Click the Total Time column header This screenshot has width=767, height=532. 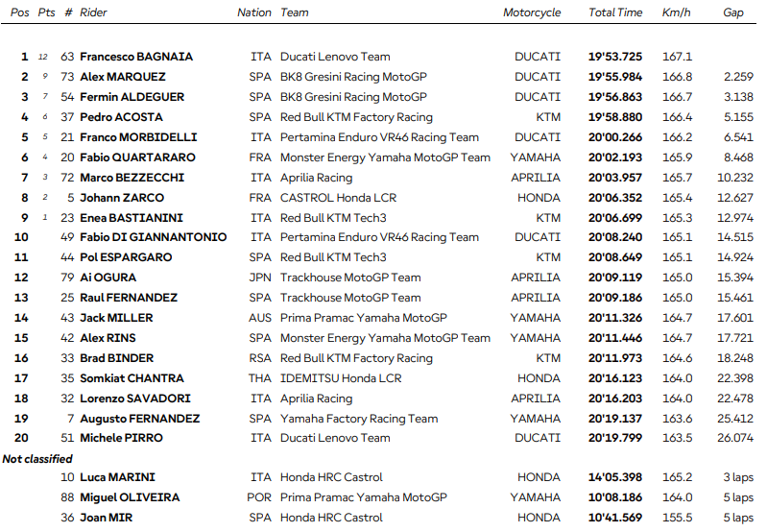click(615, 12)
